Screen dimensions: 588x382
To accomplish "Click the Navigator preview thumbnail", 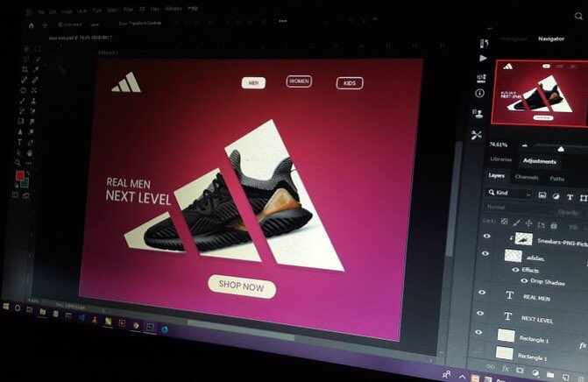I will 540,93.
